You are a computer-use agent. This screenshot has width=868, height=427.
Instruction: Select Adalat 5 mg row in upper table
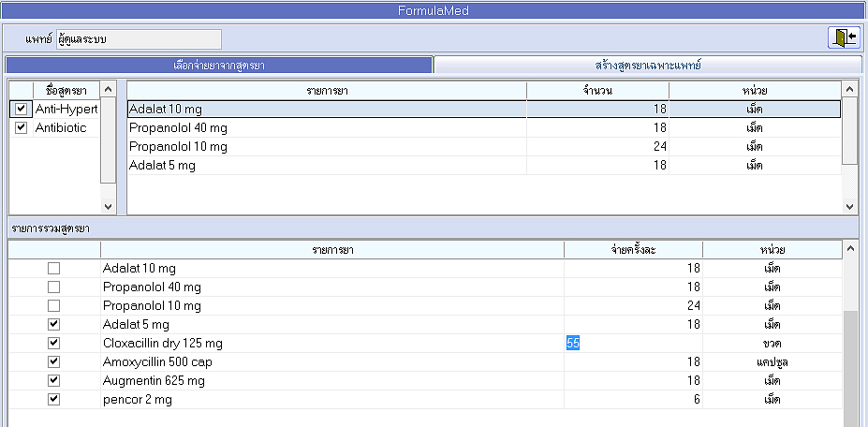tap(484, 165)
